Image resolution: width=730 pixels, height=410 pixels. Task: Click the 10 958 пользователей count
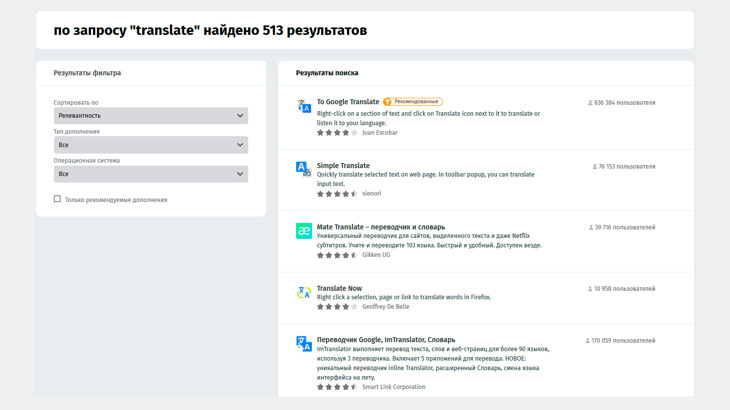coord(624,289)
